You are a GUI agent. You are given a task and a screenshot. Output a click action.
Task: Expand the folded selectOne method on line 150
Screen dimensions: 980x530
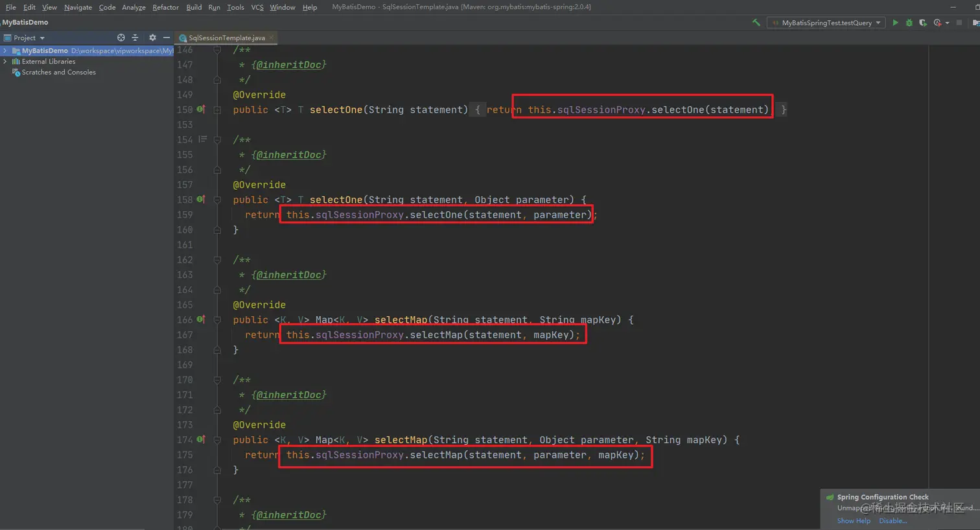point(217,109)
